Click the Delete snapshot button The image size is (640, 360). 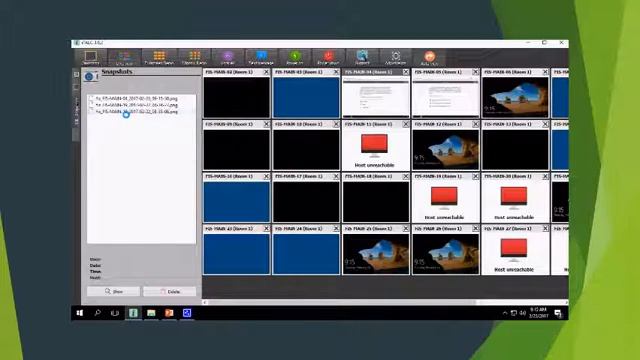click(170, 291)
